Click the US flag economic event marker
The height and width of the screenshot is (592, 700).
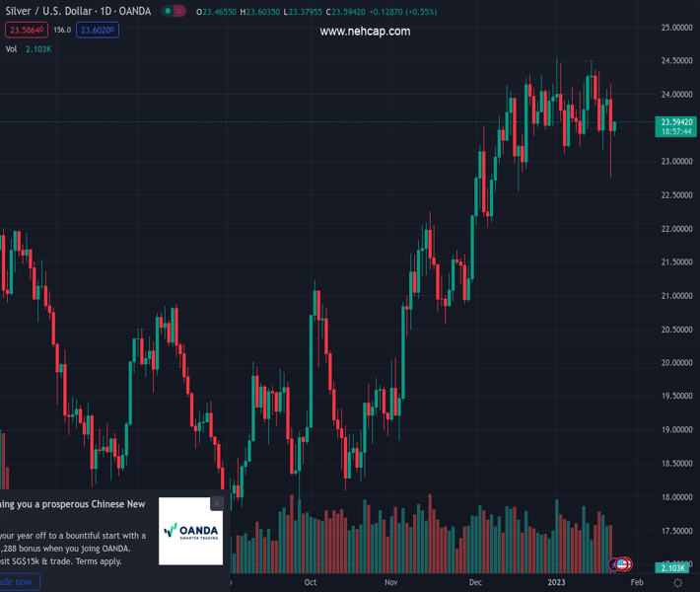(624, 564)
